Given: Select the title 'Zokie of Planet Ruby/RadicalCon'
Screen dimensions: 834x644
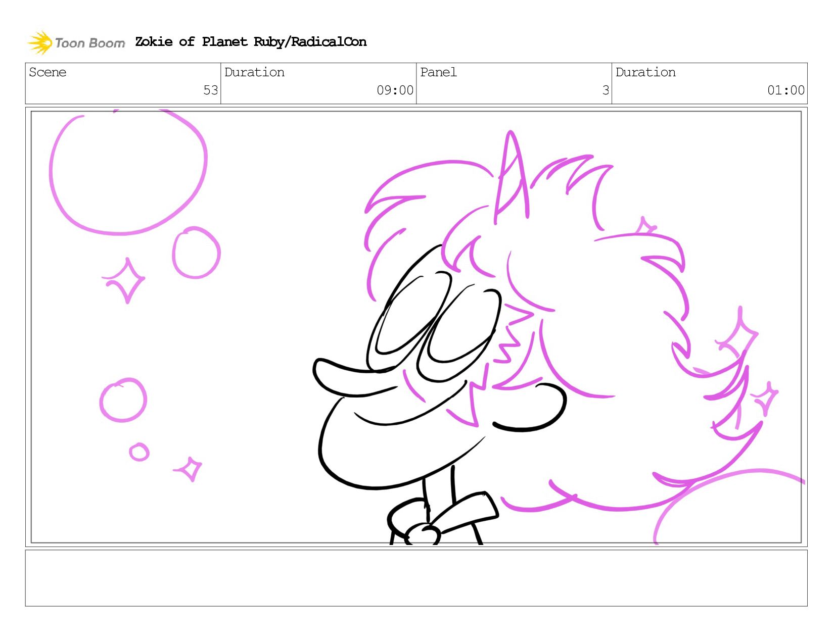Looking at the screenshot, I should point(251,42).
